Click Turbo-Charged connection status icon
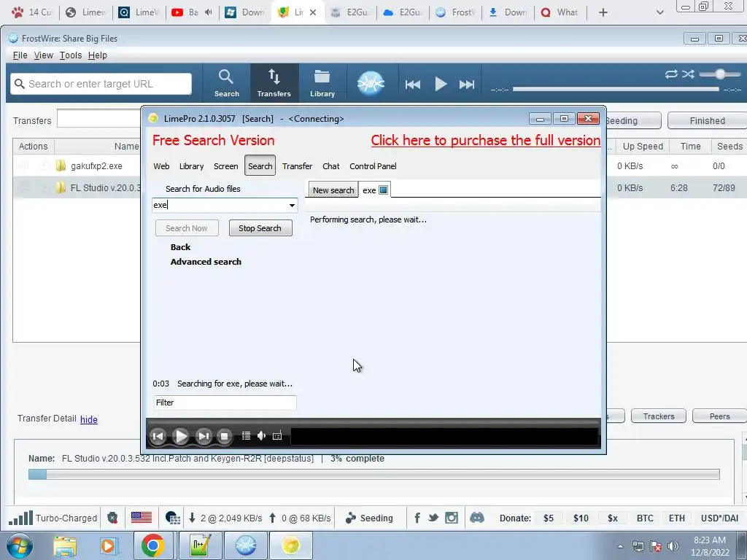Viewport: 747px width, 560px height. pyautogui.click(x=21, y=518)
